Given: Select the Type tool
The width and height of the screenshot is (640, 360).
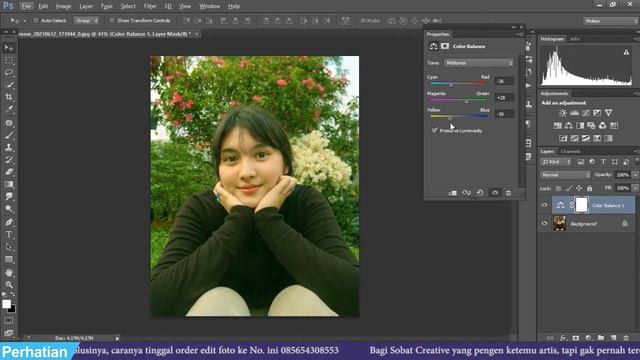Looking at the screenshot, I should pos(9,235).
